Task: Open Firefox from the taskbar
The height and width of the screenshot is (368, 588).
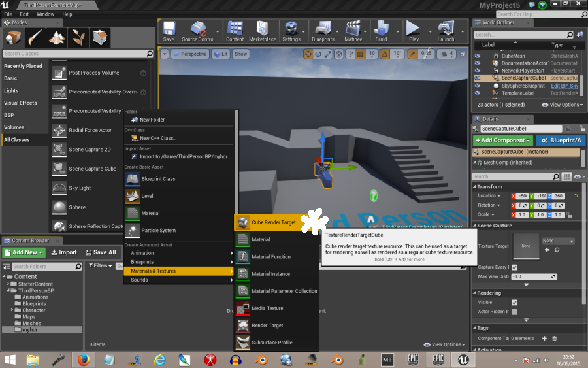Action: click(x=84, y=360)
